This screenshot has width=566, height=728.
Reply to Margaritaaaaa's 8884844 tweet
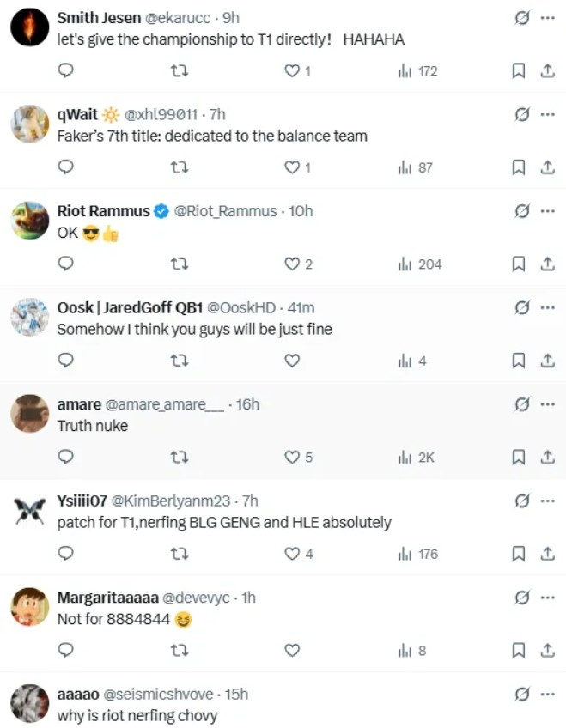65,650
